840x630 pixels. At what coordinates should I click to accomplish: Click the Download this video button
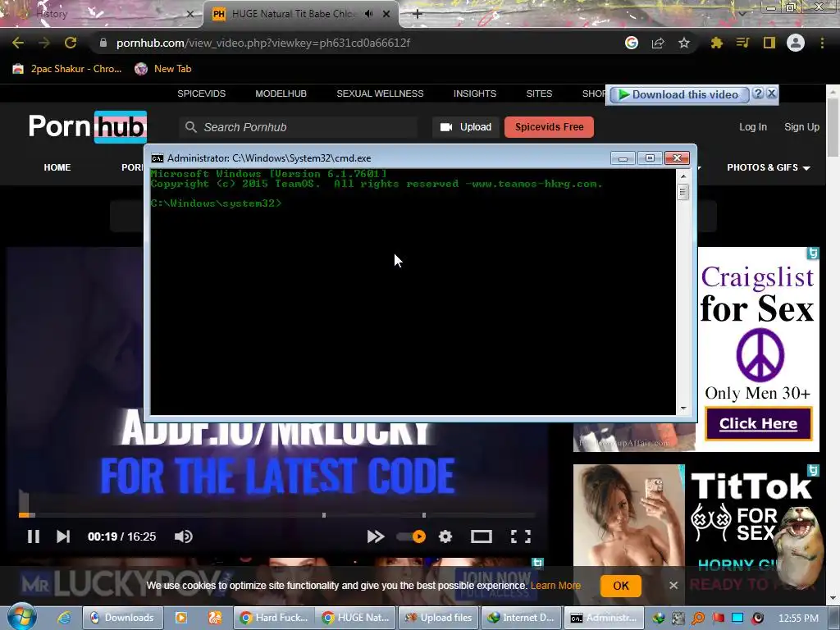678,95
